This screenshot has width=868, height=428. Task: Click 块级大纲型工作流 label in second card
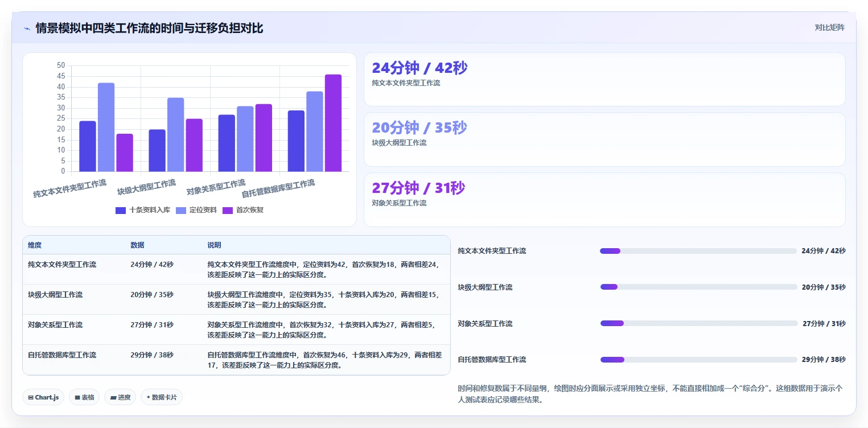[399, 143]
